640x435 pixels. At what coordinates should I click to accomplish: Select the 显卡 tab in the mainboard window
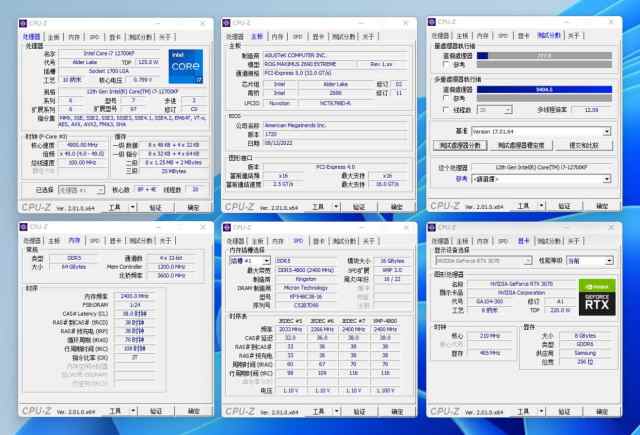pos(318,36)
